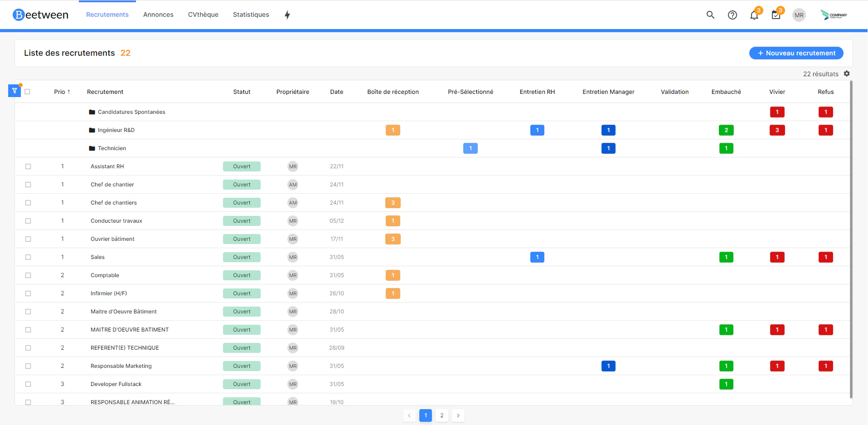Open the tasks checklist icon
Viewport: 868px width, 425px height.
(x=776, y=15)
